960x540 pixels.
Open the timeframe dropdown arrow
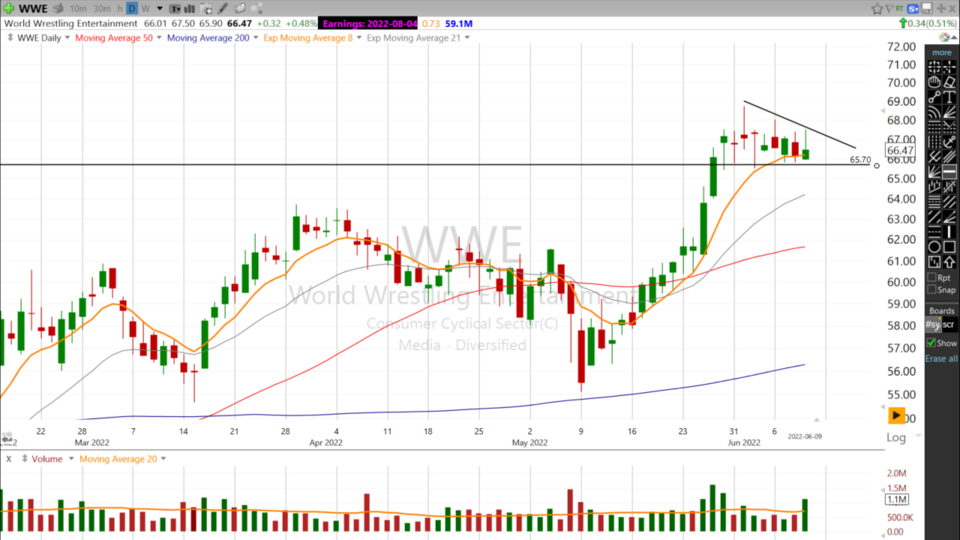[x=160, y=9]
